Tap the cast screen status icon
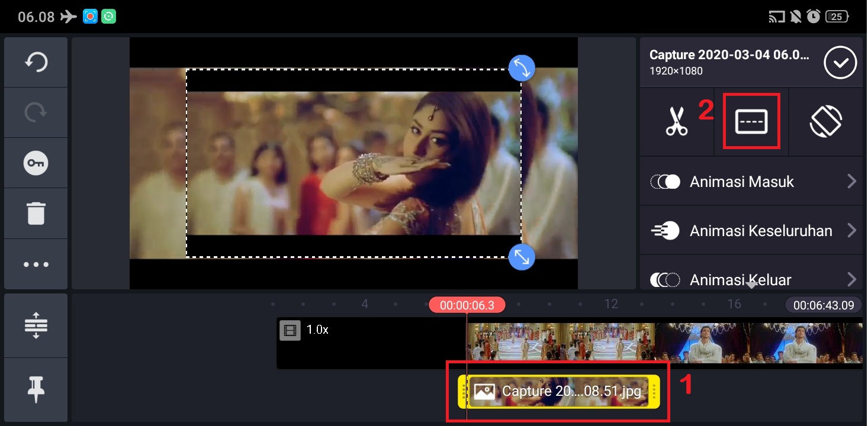This screenshot has height=426, width=868. [776, 17]
